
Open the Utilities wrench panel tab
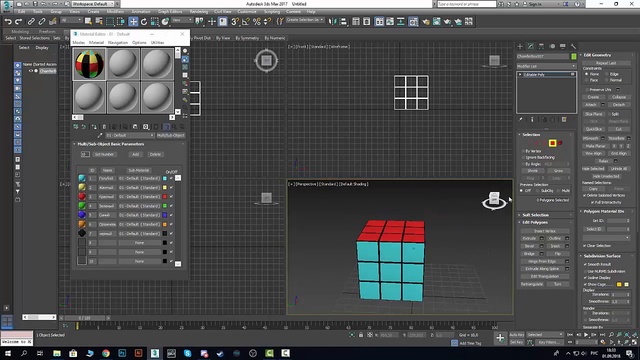point(573,46)
